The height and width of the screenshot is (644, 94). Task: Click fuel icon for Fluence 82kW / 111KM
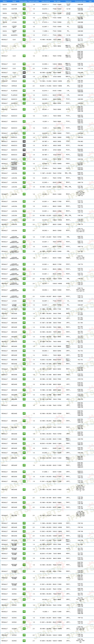click(x=24, y=95)
